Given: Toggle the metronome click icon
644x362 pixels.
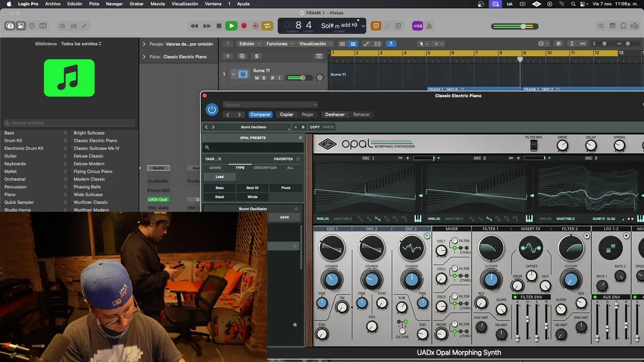Looking at the screenshot, I should pyautogui.click(x=429, y=26).
